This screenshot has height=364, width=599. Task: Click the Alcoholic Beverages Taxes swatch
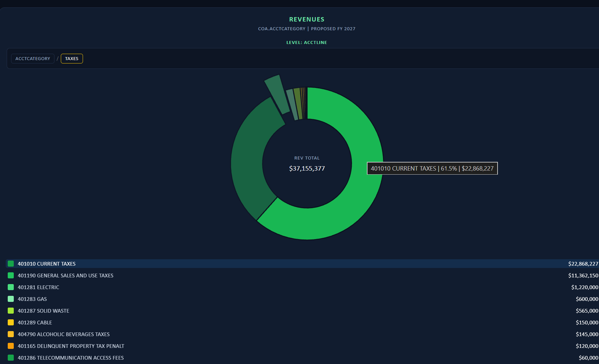tap(11, 334)
